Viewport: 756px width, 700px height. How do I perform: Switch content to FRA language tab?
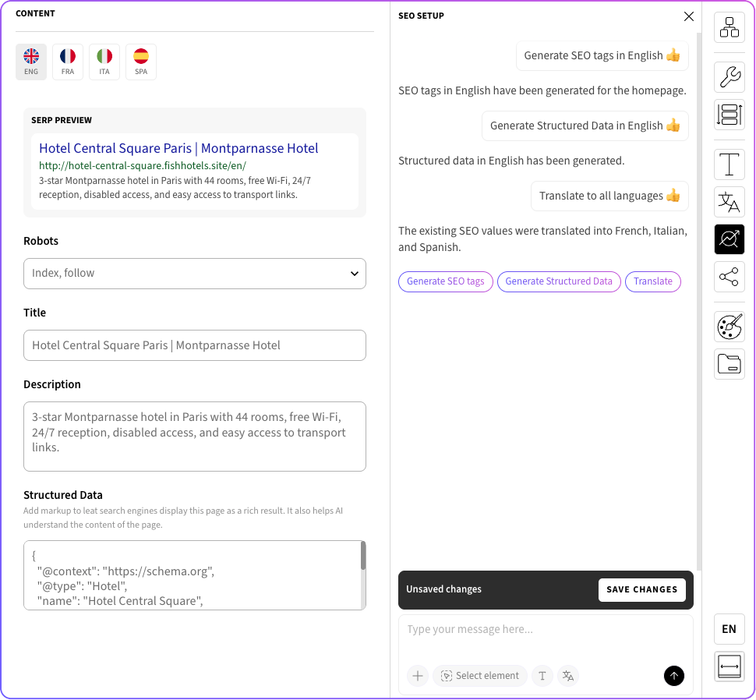pyautogui.click(x=68, y=62)
